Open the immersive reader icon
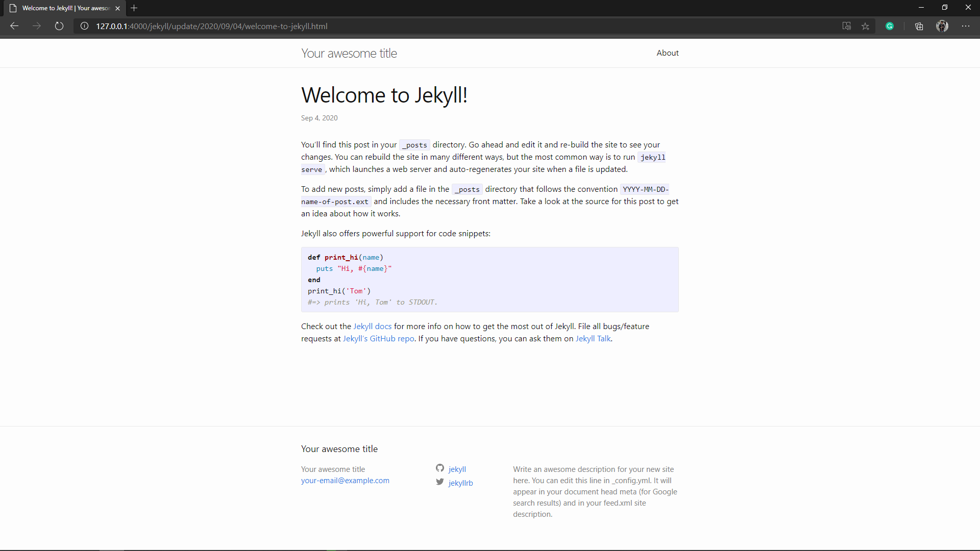The image size is (980, 551). click(x=847, y=26)
